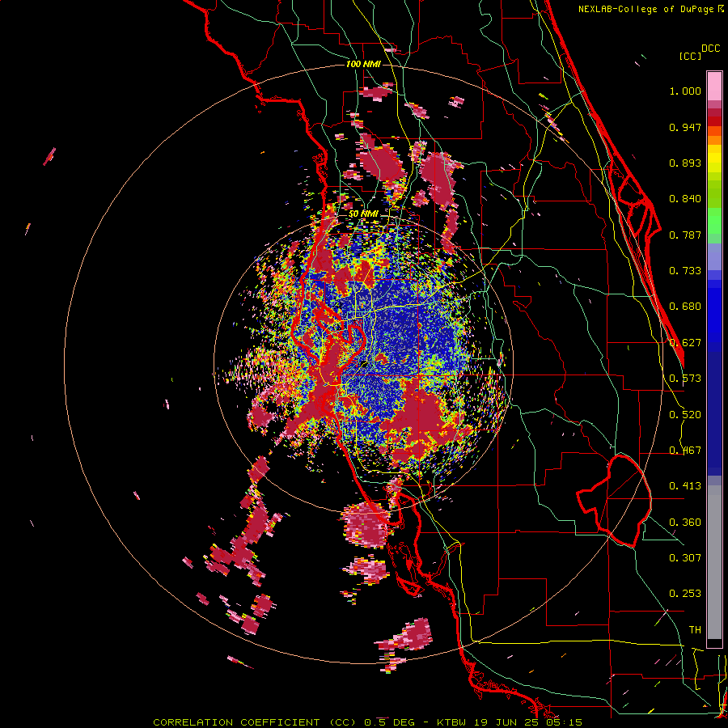Click the 19 JUN 25 date text
This screenshot has height=728, width=728.
(x=507, y=722)
